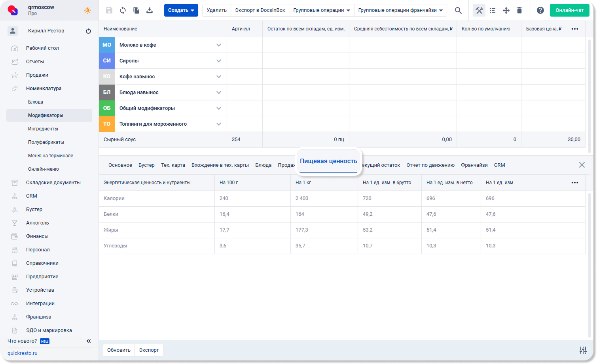Expand the Общий модификаторы group chevron

point(219,108)
